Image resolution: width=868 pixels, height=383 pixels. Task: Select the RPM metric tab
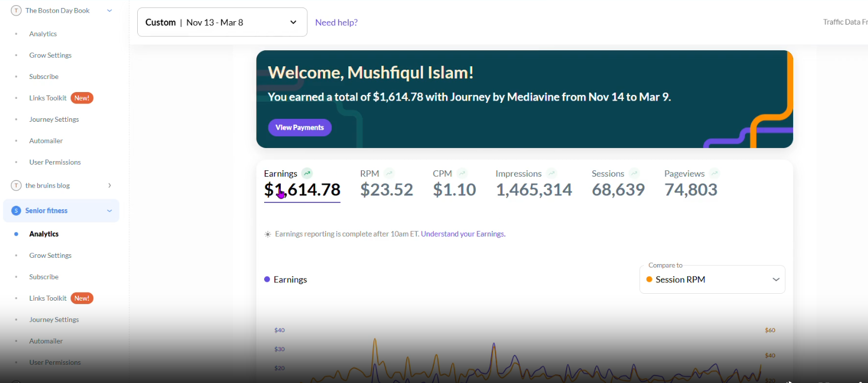point(387,183)
